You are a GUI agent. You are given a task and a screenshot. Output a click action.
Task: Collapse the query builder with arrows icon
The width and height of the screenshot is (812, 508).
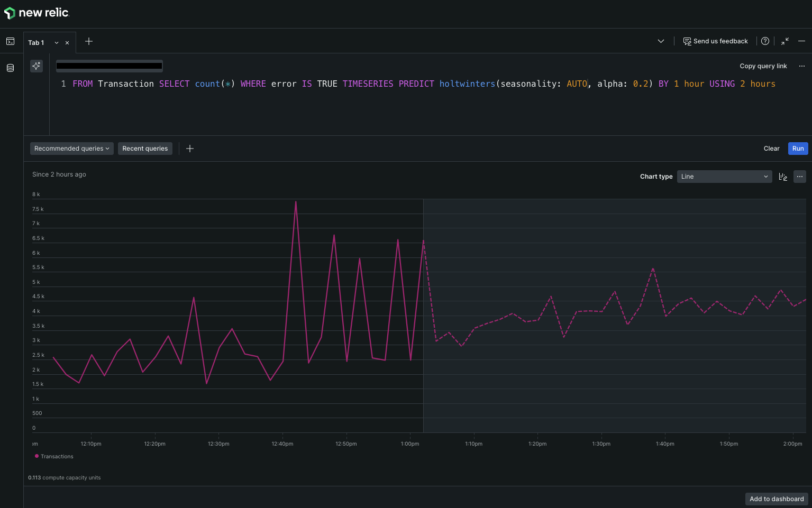click(785, 41)
